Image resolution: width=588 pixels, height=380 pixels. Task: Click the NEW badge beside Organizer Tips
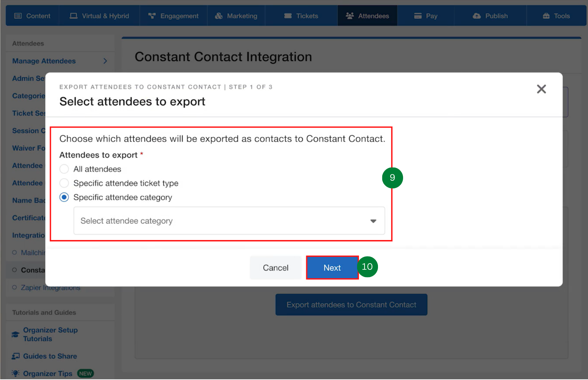[85, 374]
